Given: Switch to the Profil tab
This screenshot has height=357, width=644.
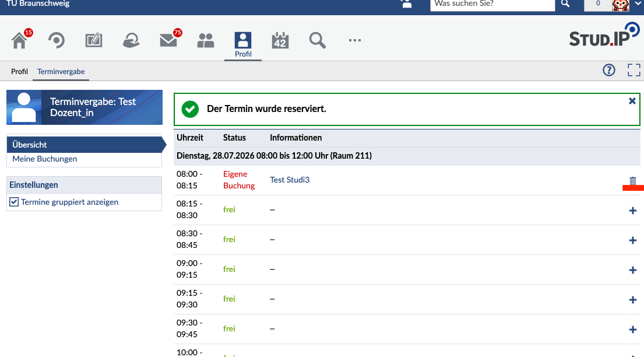Looking at the screenshot, I should pos(19,72).
